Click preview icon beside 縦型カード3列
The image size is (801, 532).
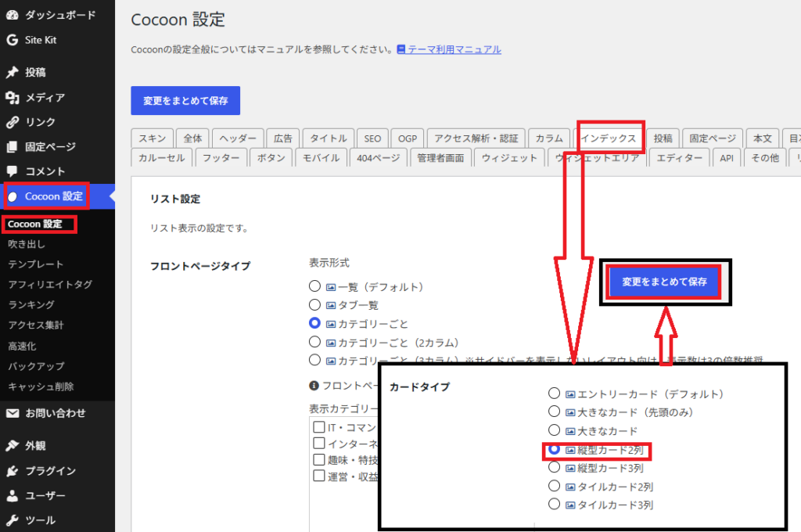[570, 468]
